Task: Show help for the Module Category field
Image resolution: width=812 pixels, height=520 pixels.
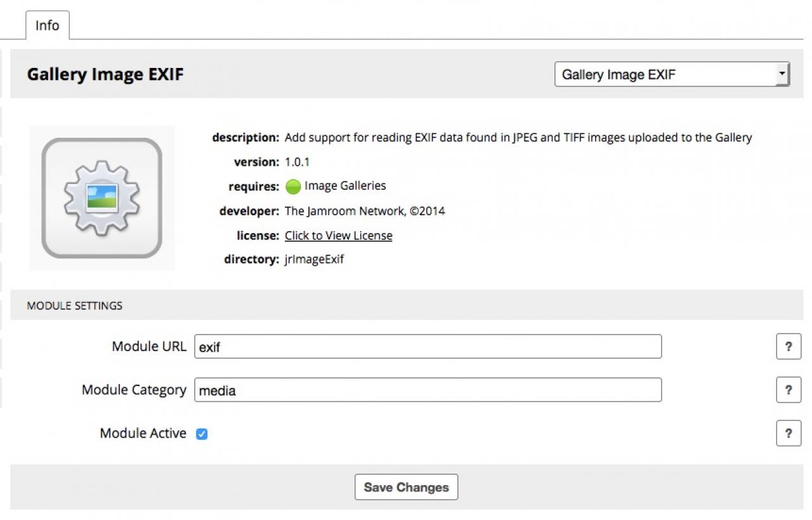Action: [x=789, y=390]
